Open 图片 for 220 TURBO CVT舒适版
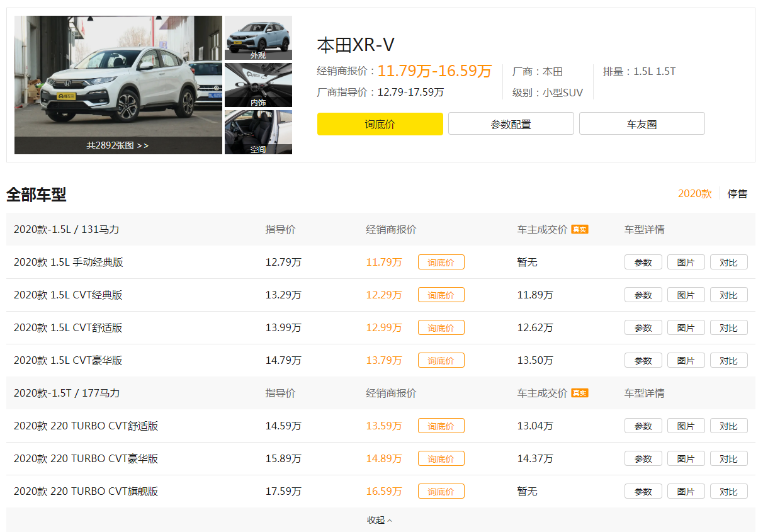The height and width of the screenshot is (532, 763). (x=686, y=426)
